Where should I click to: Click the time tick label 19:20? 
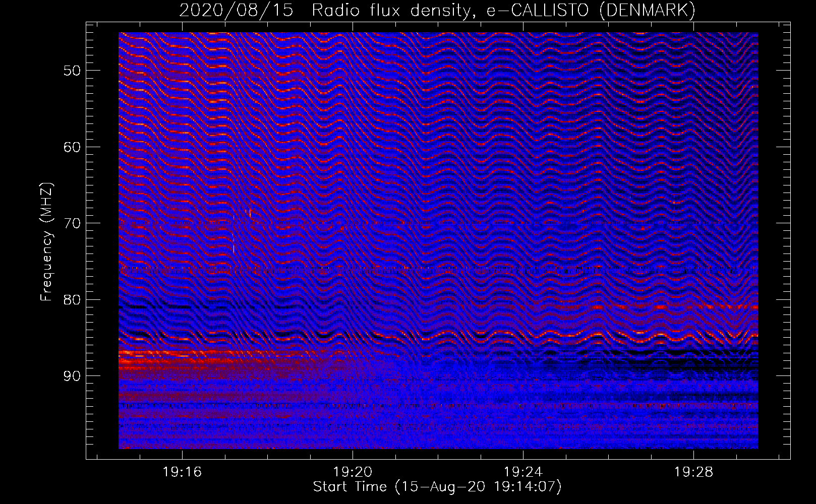click(x=353, y=472)
